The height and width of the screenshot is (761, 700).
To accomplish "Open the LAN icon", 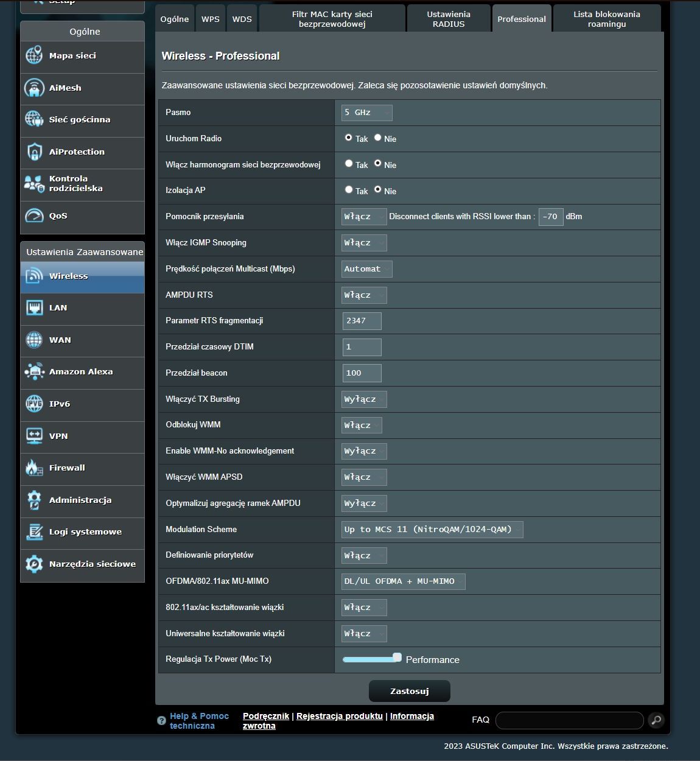I will 34,307.
